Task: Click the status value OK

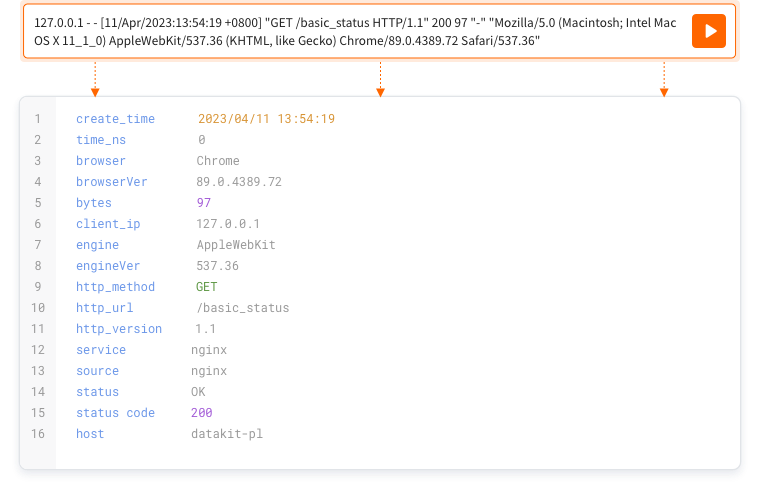Action: [x=198, y=392]
